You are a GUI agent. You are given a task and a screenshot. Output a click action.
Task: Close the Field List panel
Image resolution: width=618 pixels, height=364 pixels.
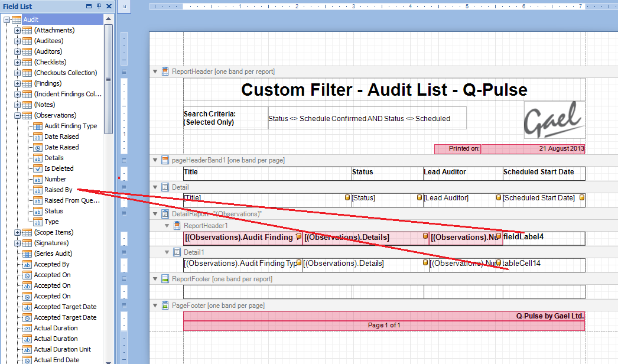click(109, 6)
